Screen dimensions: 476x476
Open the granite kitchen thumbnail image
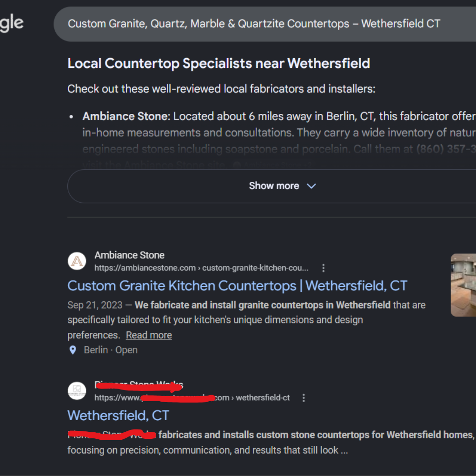point(463,285)
